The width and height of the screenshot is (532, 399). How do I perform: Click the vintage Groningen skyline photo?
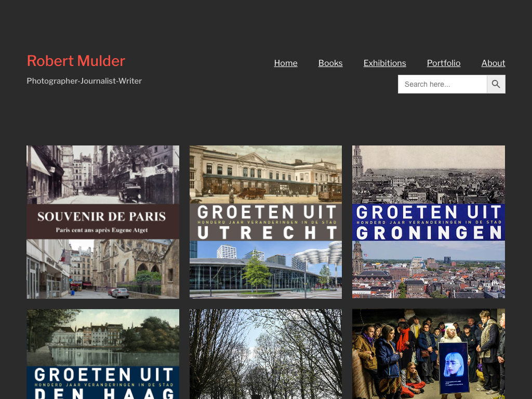429,175
